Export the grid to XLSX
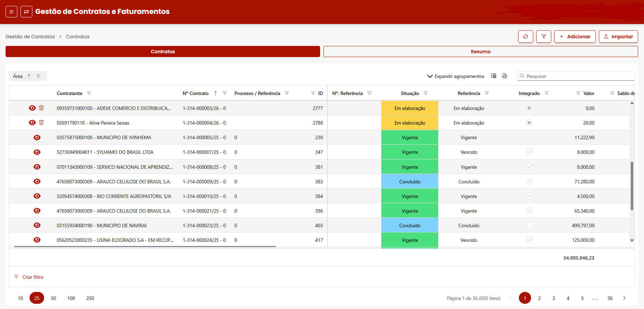The width and height of the screenshot is (644, 309). pos(505,76)
